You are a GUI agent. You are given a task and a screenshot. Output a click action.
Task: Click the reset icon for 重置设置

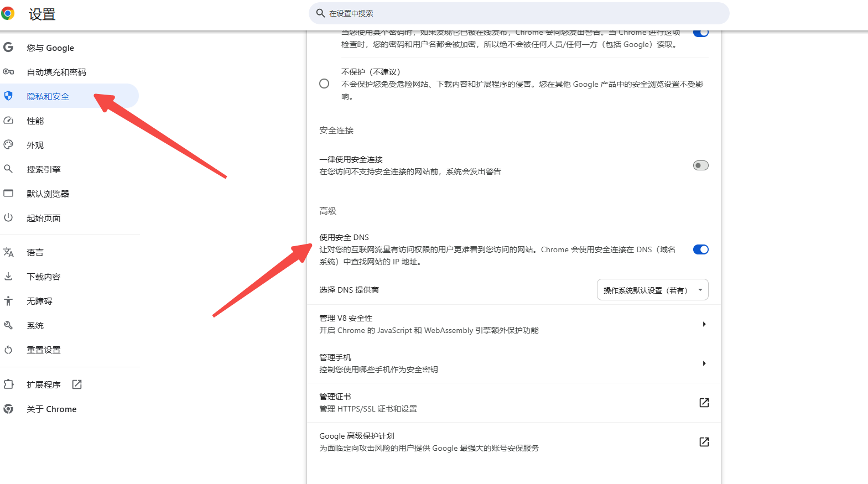(8, 350)
